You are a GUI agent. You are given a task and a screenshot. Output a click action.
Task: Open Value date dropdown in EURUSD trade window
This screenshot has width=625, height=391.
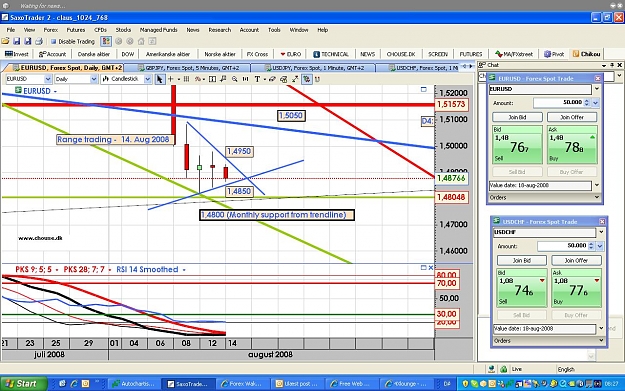[597, 185]
